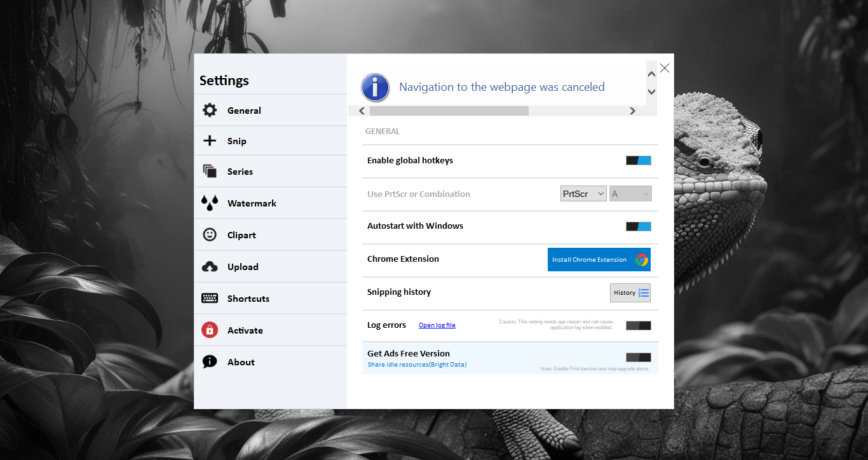Open the PrtScr key dropdown
868x460 pixels.
583,194
